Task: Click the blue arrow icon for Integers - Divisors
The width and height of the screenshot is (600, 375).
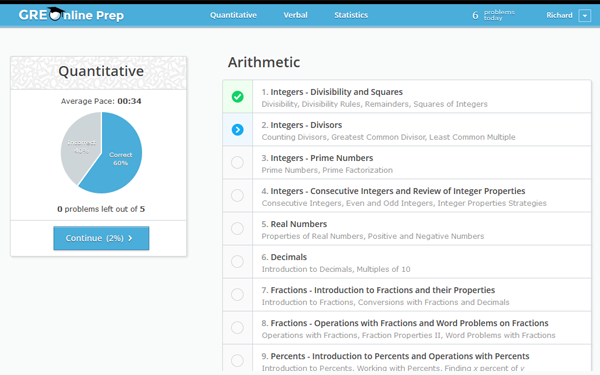Action: click(238, 130)
